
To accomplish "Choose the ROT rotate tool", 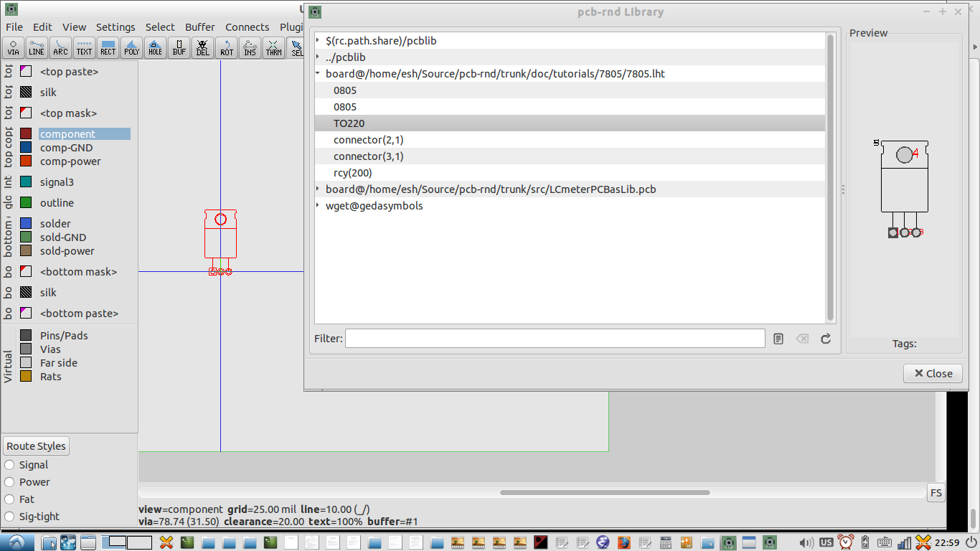I will (226, 48).
